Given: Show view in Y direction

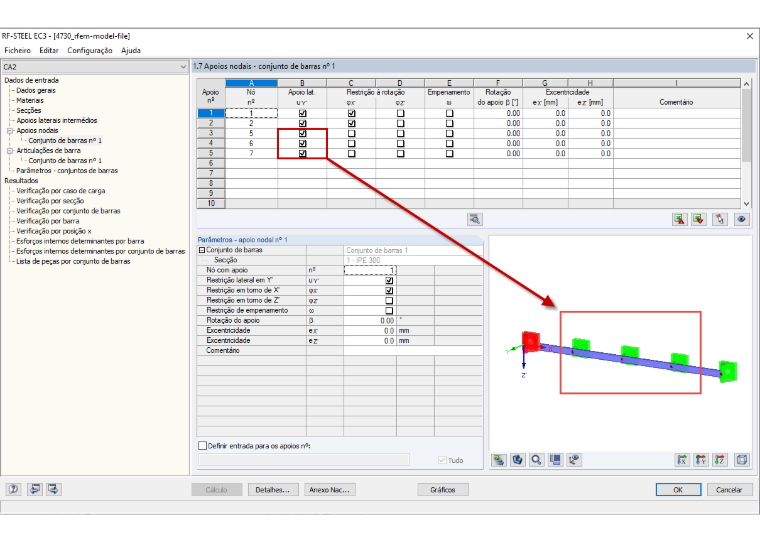Looking at the screenshot, I should [701, 460].
